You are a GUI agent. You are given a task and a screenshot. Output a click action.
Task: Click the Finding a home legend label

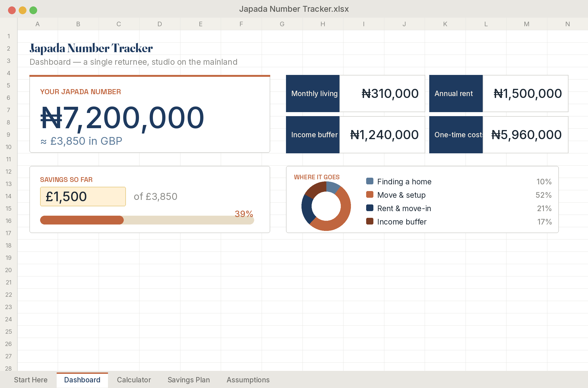404,182
